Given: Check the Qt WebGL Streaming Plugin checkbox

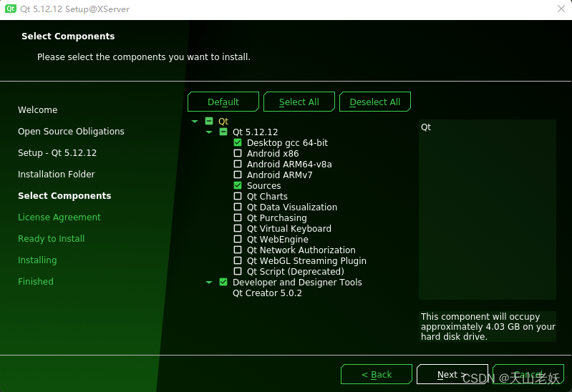Looking at the screenshot, I should 238,260.
